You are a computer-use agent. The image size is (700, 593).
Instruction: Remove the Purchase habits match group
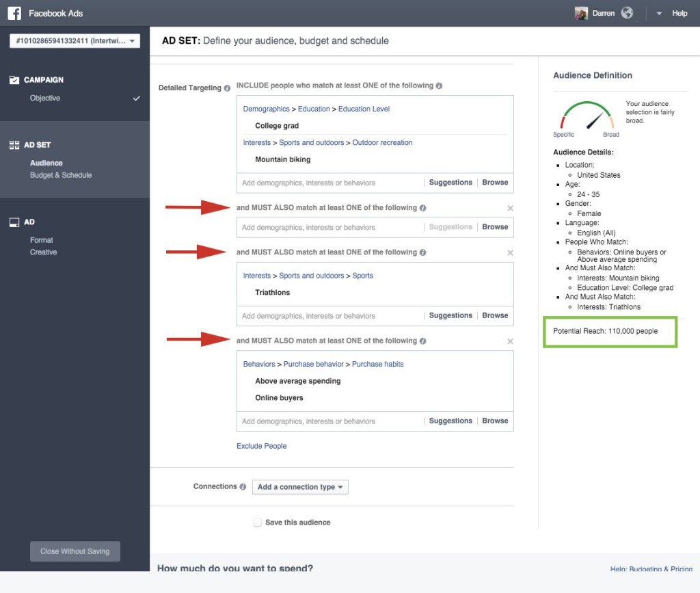(x=510, y=341)
